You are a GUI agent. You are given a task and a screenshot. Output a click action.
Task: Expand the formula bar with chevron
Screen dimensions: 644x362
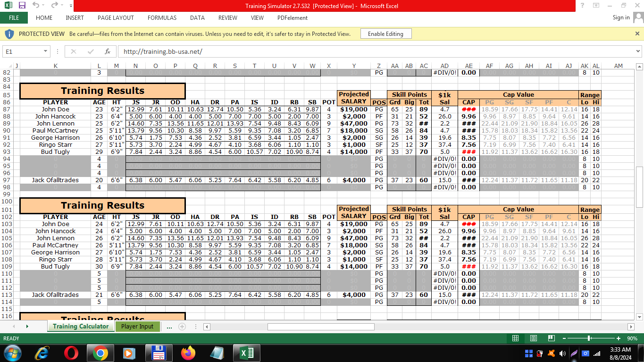point(638,51)
